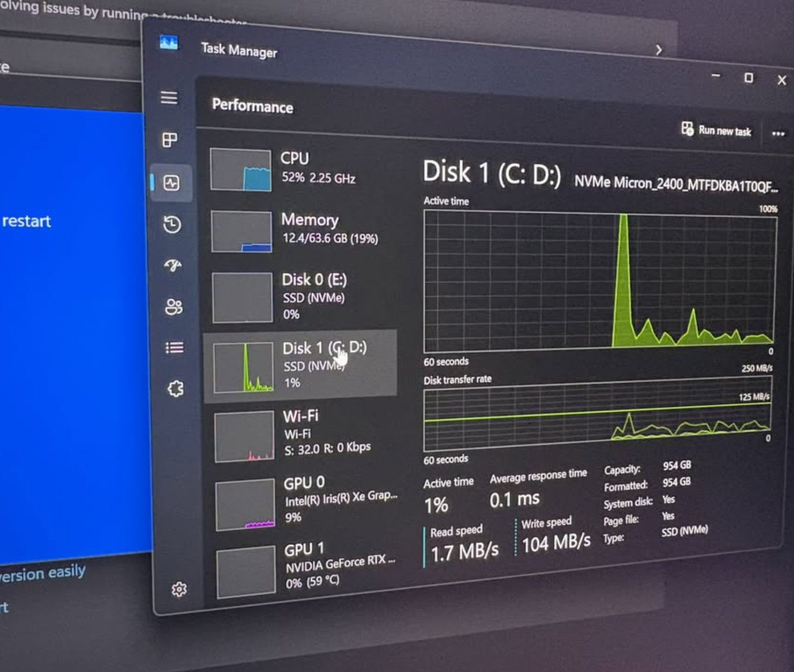Select Disk 0 (E:) entry
Viewport: 794px width, 672px height.
click(301, 297)
